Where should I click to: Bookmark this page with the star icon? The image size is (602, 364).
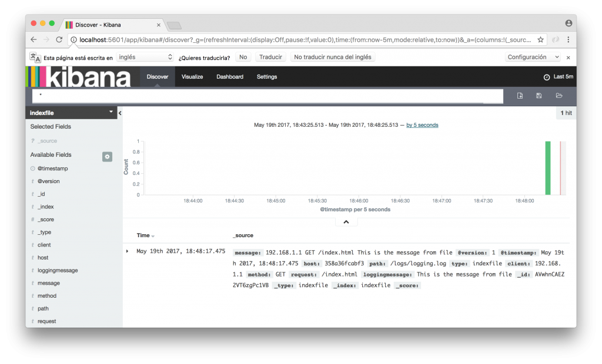click(x=541, y=39)
